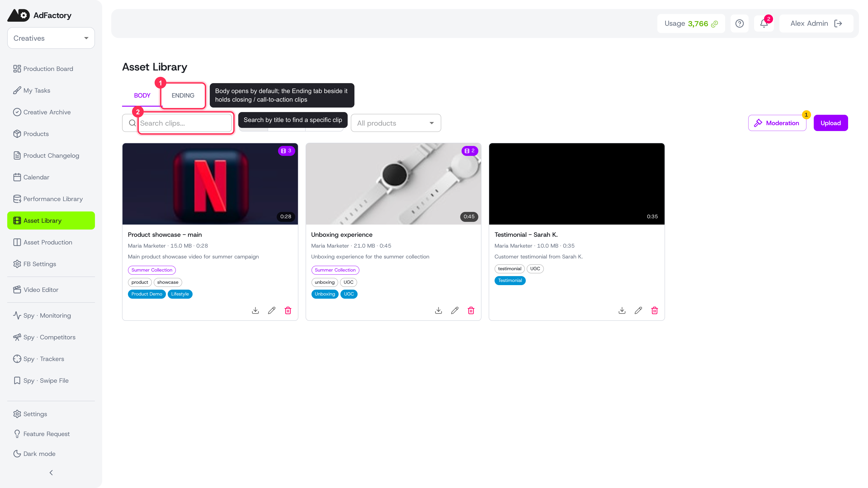
Task: Open Performance Library
Action: click(51, 199)
